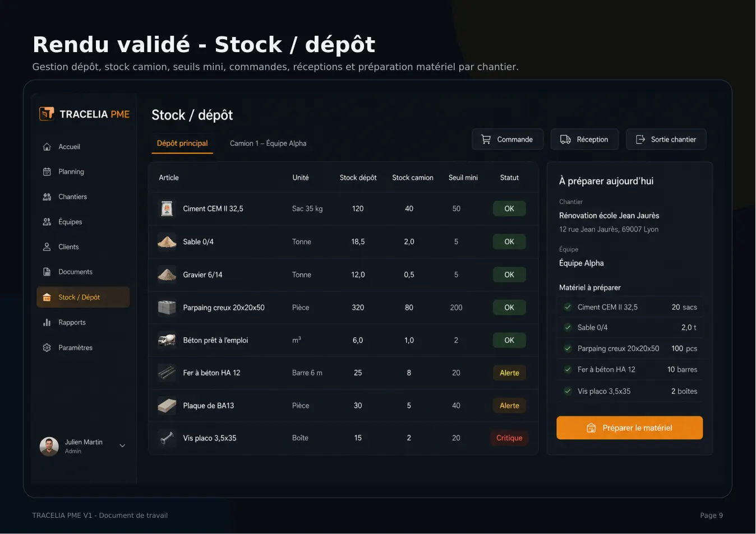Click the Stock / Dépôt warehouse icon

47,298
